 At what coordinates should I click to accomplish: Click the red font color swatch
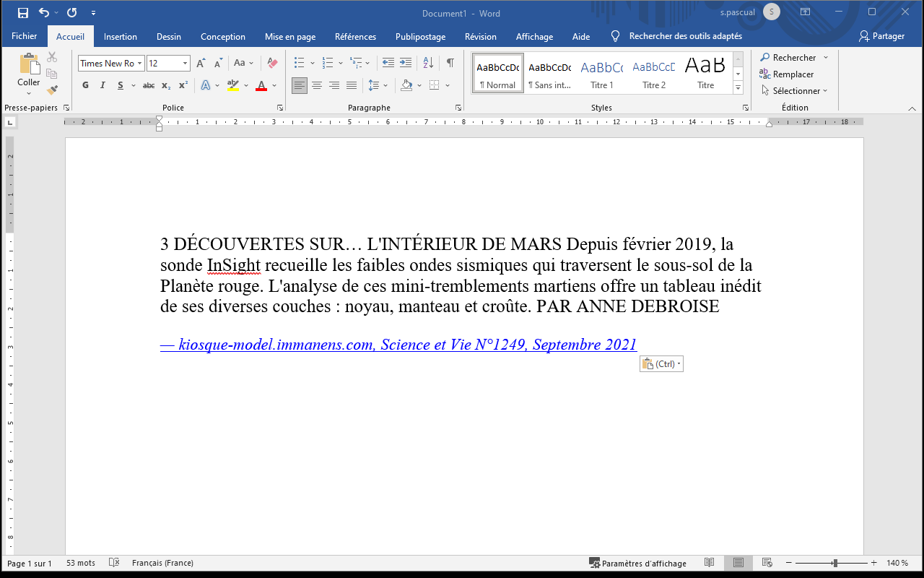[261, 85]
